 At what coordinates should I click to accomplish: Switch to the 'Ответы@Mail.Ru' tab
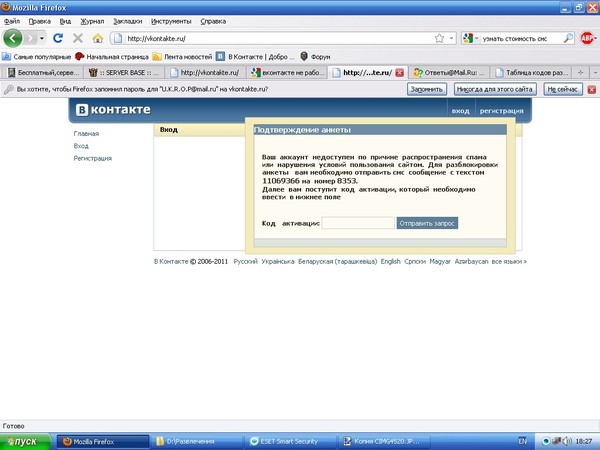point(449,72)
